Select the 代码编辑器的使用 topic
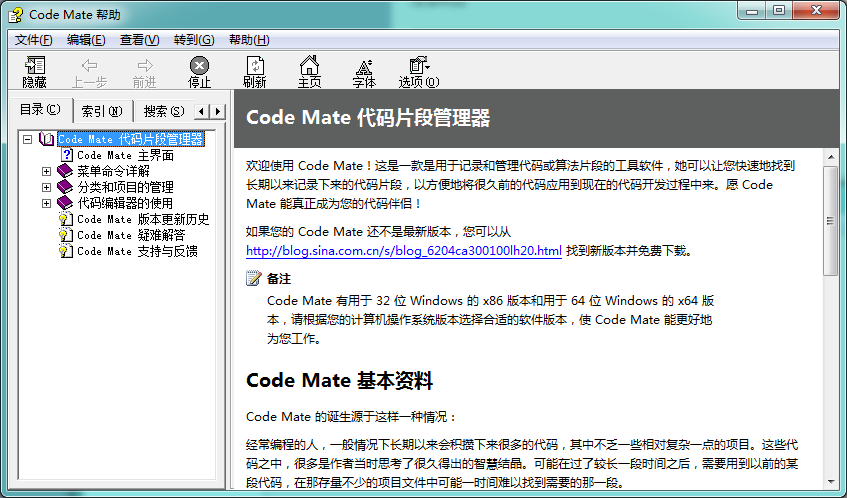Screen dimensions: 847x498 pos(125,203)
